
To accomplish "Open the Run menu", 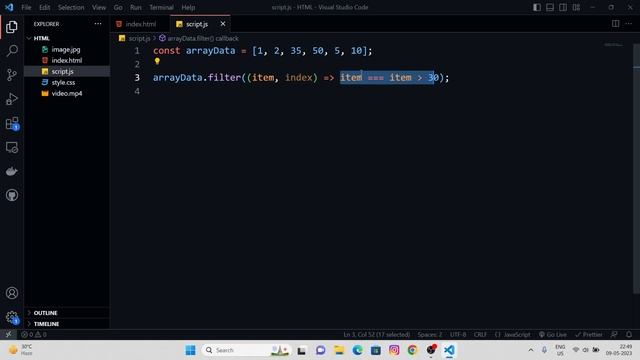I will click(x=136, y=7).
